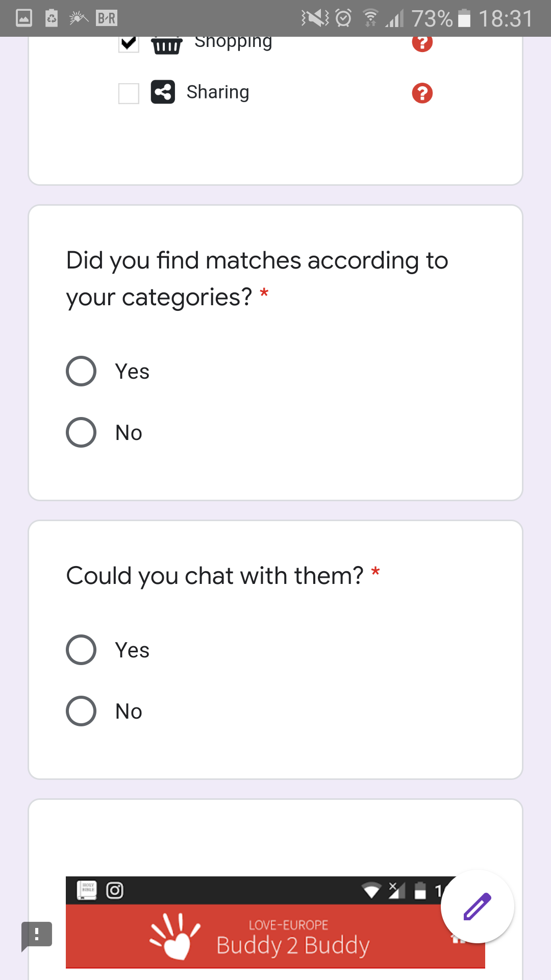551x980 pixels.
Task: Select No for finding category matches
Action: (81, 432)
